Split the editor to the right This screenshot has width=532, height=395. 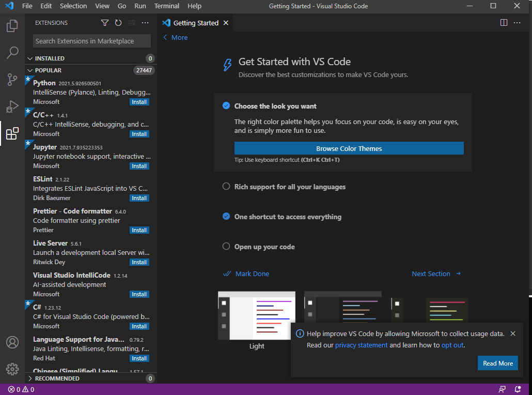504,23
